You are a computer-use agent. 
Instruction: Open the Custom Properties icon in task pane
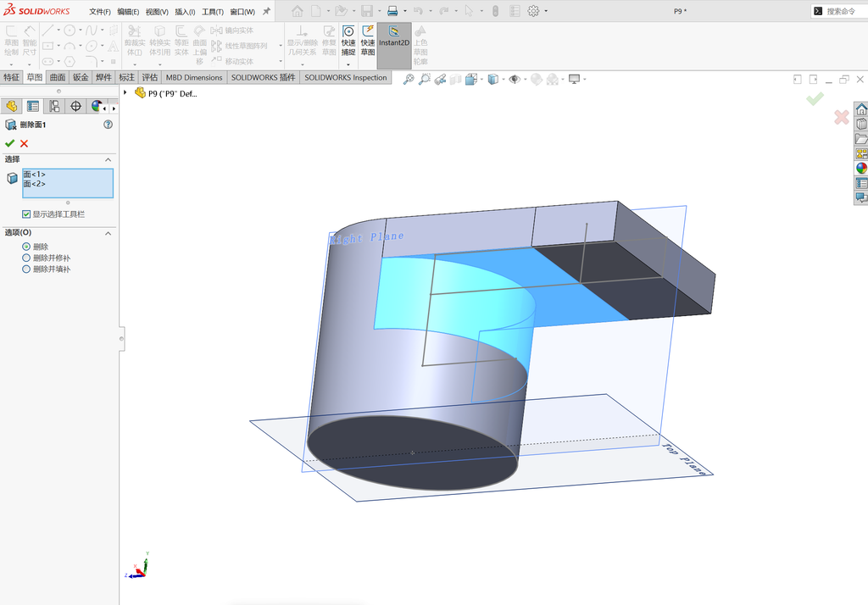[x=861, y=183]
